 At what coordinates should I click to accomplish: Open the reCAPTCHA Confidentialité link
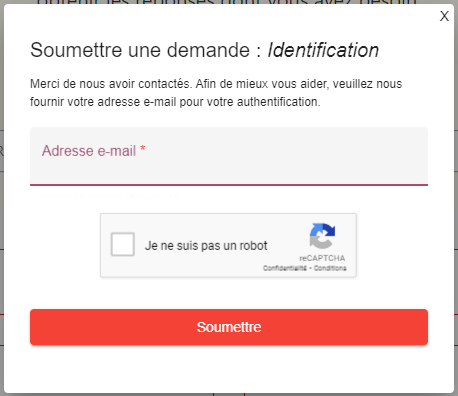pyautogui.click(x=285, y=268)
